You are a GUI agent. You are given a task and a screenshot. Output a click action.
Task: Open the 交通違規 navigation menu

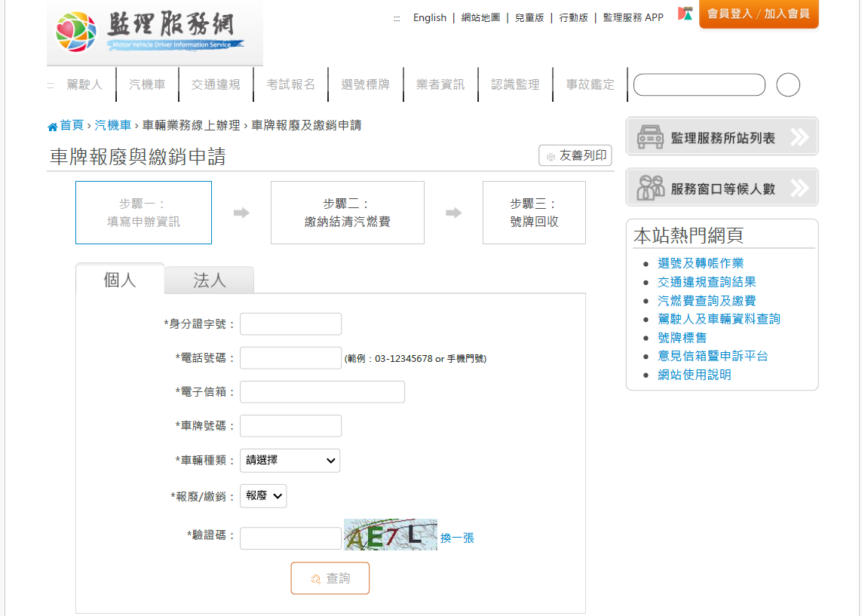[216, 84]
